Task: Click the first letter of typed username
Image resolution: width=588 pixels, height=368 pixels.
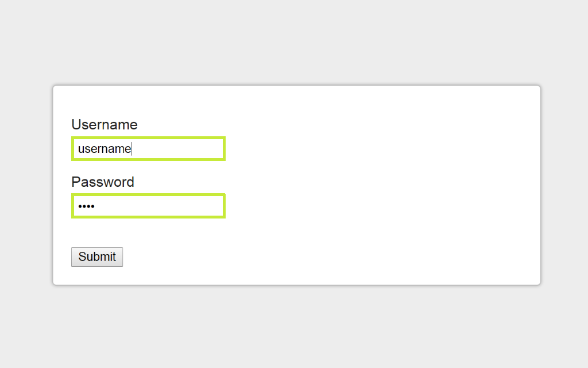Action: (x=80, y=149)
